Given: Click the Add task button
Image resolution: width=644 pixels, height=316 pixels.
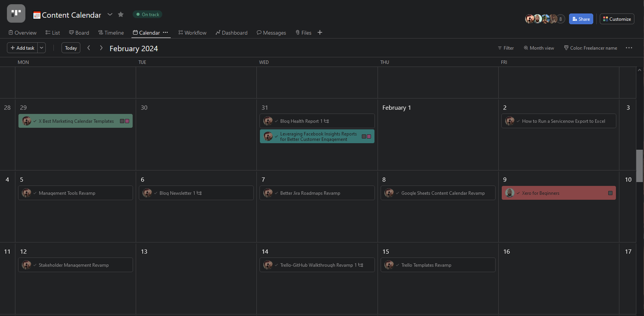Looking at the screenshot, I should (x=22, y=48).
